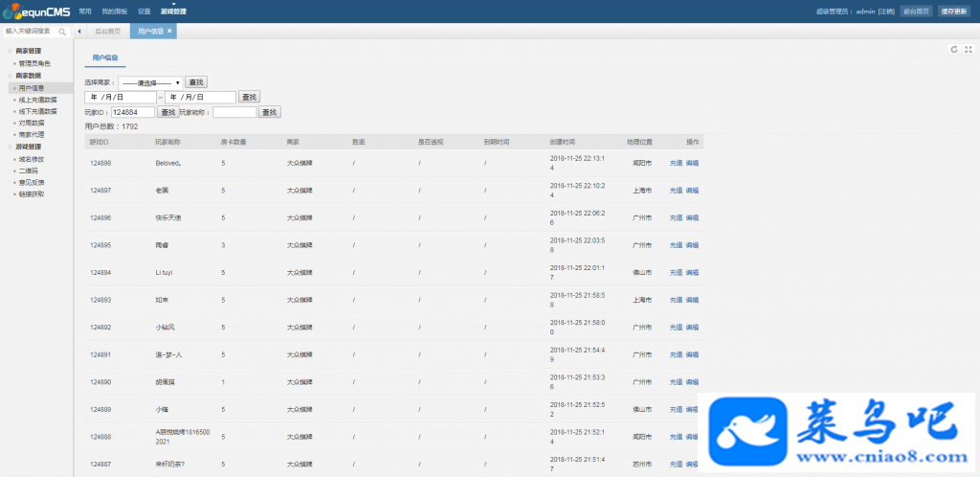Click the empty 玩家昵称 input field
The image size is (980, 477).
[235, 112]
